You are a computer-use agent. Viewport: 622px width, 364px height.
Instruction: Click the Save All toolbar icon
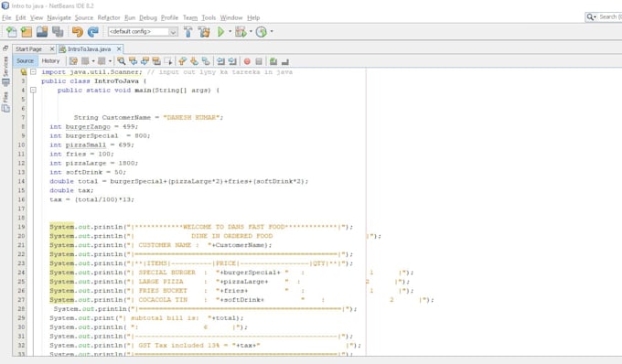[x=58, y=32]
